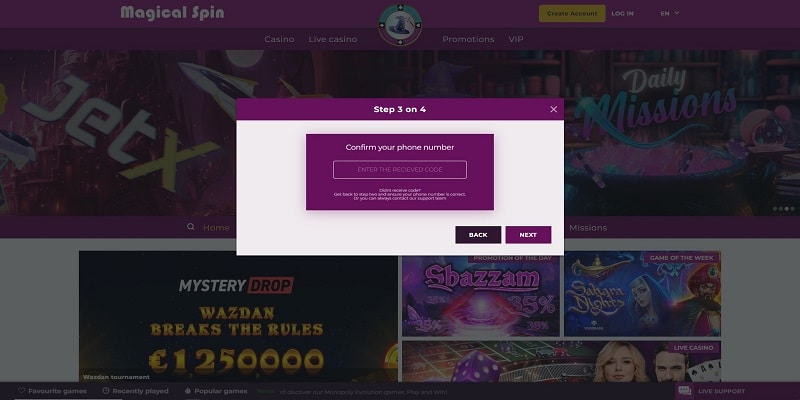The image size is (800, 400).
Task: Click the BACK button
Action: pyautogui.click(x=478, y=235)
